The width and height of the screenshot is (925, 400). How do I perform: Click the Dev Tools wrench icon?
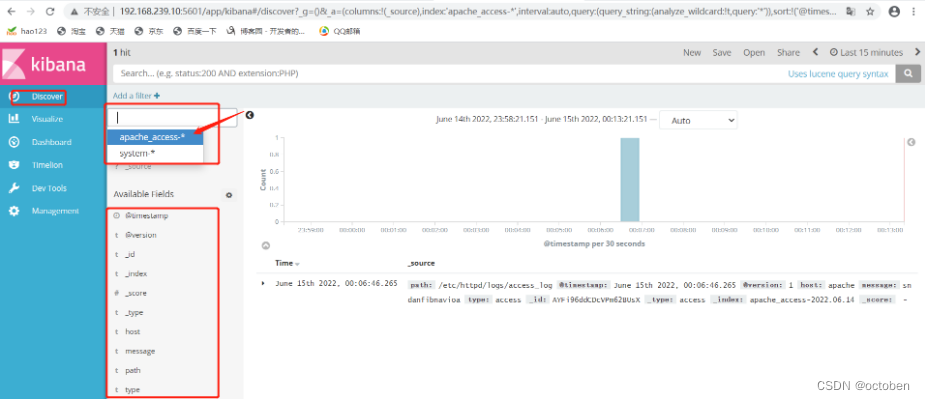(x=14, y=188)
